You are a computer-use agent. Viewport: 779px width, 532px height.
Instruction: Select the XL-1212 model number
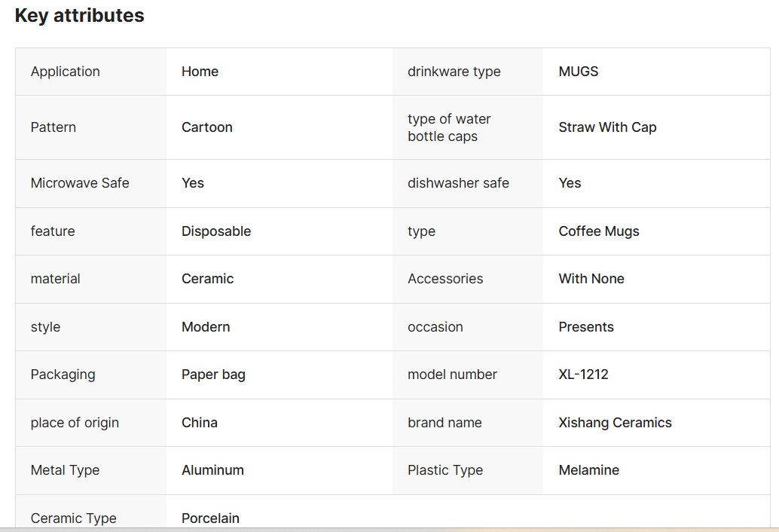pyautogui.click(x=583, y=374)
